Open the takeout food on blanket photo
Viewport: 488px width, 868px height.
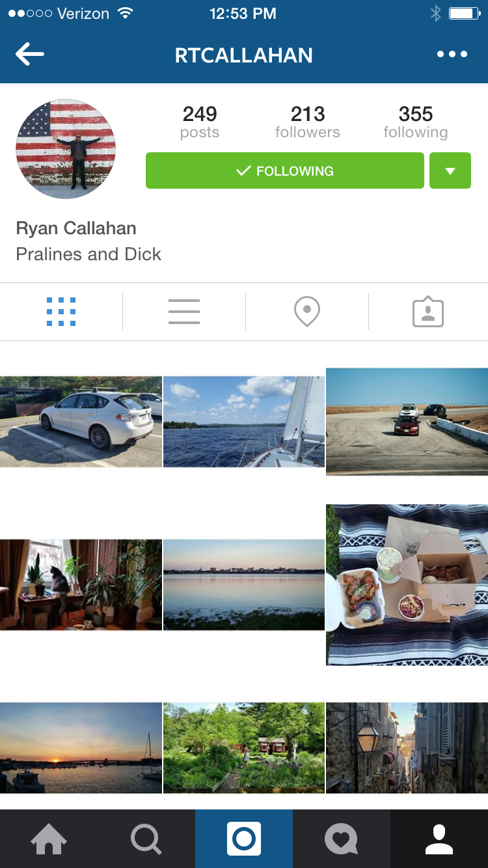(407, 584)
